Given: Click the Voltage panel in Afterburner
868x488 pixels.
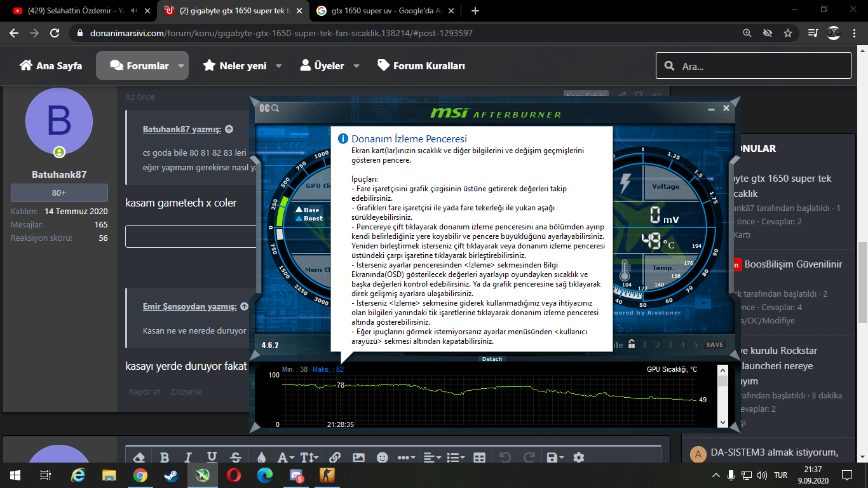Looking at the screenshot, I should tap(665, 186).
